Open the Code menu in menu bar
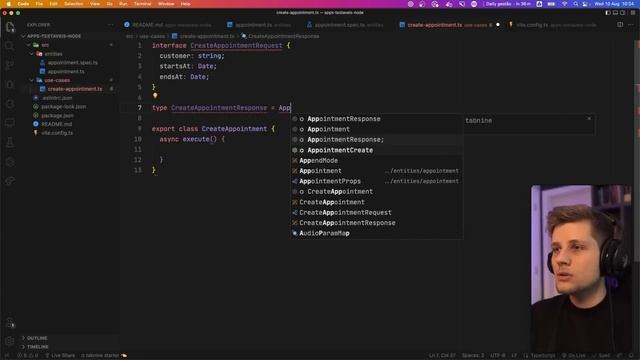This screenshot has height=360, width=640. pos(23,4)
